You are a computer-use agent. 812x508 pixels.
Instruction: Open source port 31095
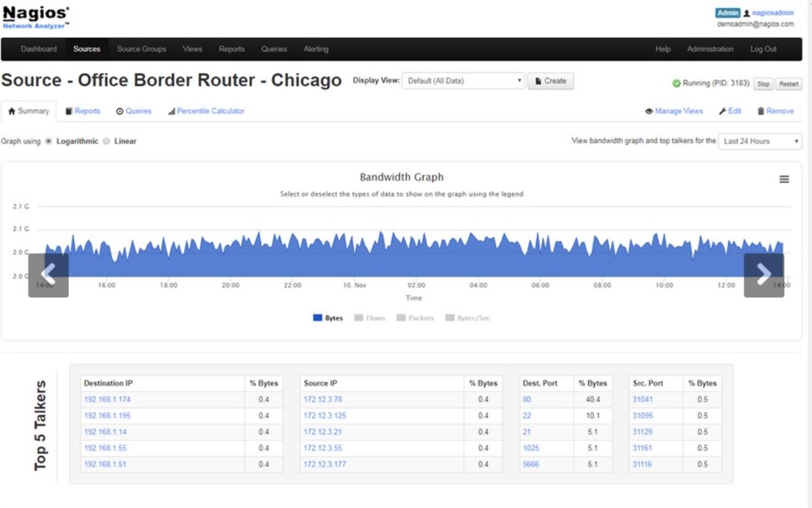[x=642, y=416]
